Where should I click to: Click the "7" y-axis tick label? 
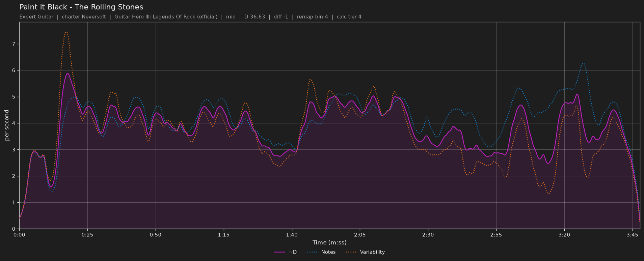[x=14, y=44]
